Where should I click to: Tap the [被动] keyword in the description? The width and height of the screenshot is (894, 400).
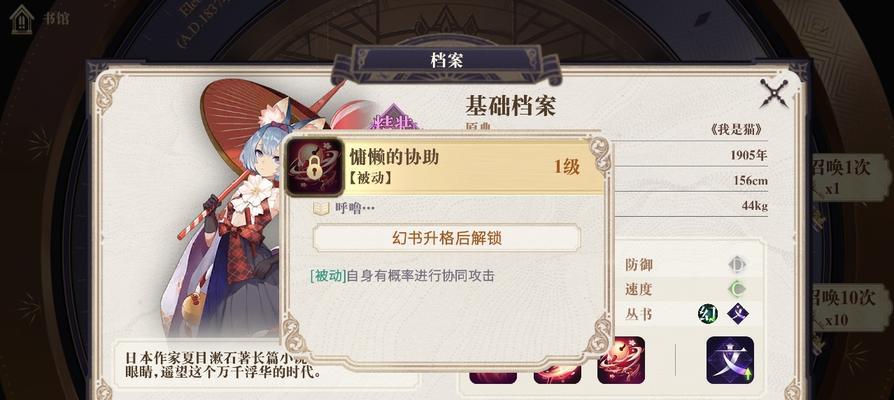[328, 276]
